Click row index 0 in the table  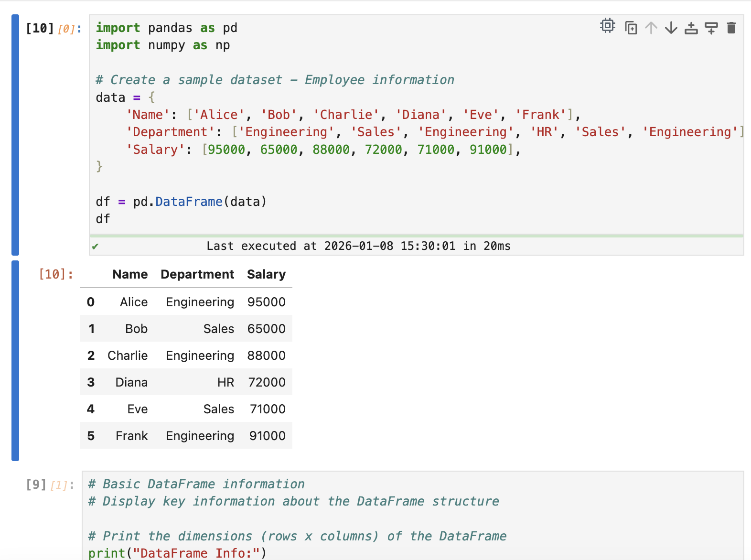pos(91,302)
